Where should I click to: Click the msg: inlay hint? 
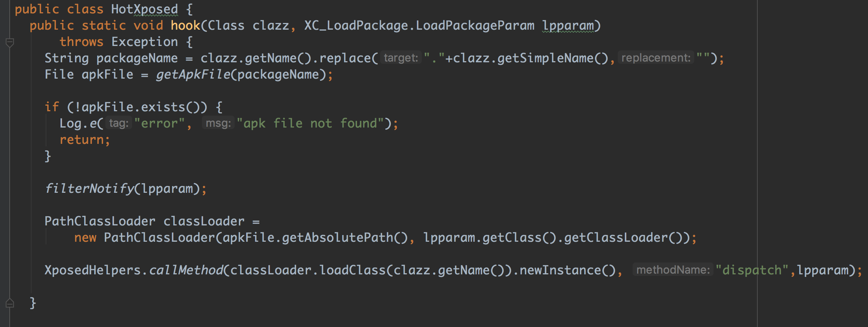(218, 123)
